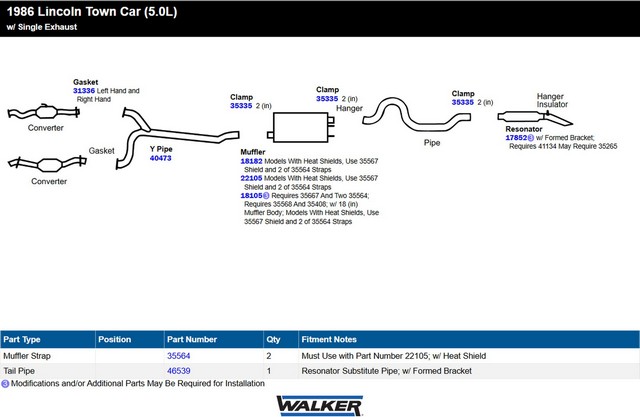
Task: Click the footnote modification icon below table
Action: point(5,384)
